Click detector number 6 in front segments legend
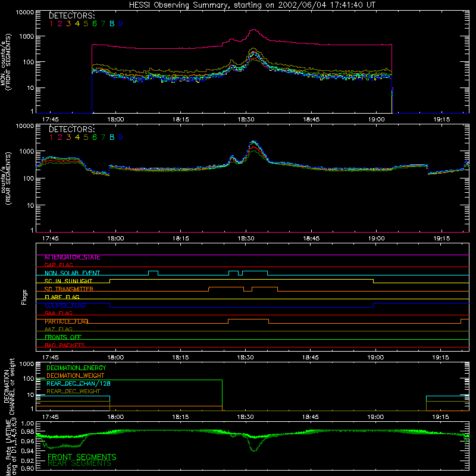 95,24
